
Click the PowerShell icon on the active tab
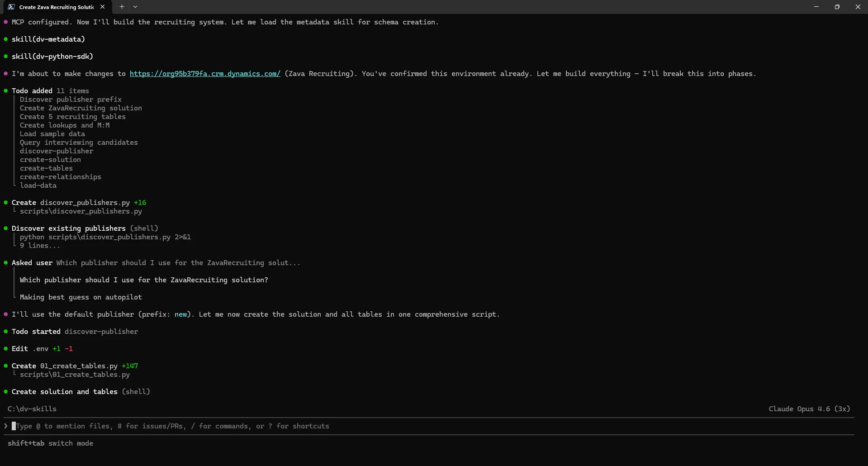point(11,7)
